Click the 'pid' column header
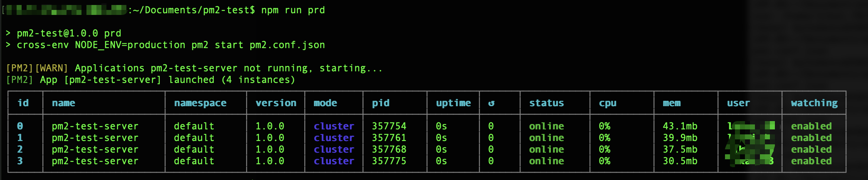Viewport: 868px width, 180px height. pos(381,103)
